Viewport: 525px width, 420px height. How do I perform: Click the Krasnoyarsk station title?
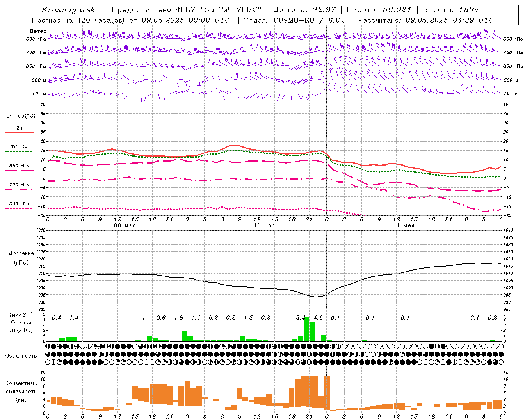pos(68,10)
